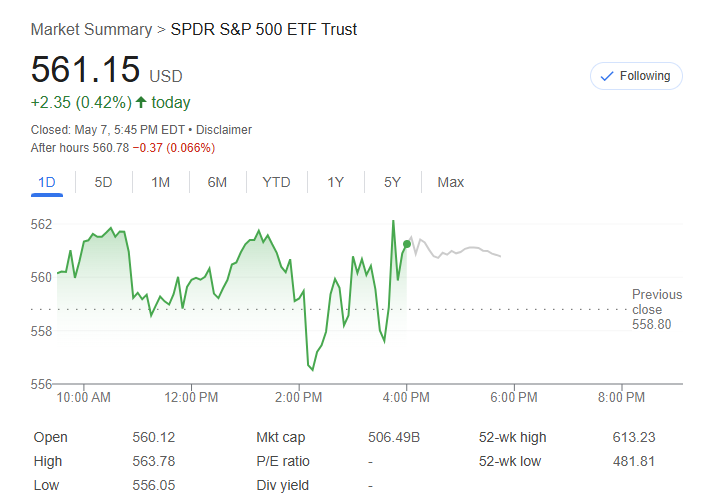703x503 pixels.
Task: Show the 1Y price chart
Action: [x=336, y=182]
